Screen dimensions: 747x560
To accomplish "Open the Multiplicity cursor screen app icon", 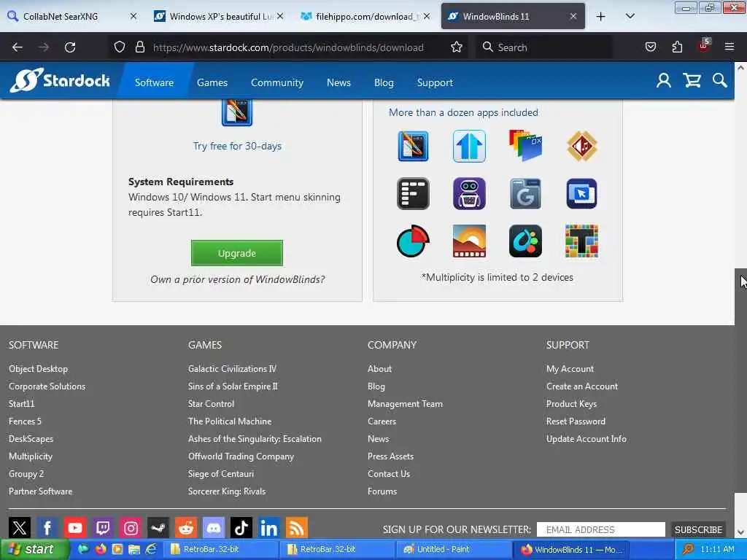I will (581, 194).
